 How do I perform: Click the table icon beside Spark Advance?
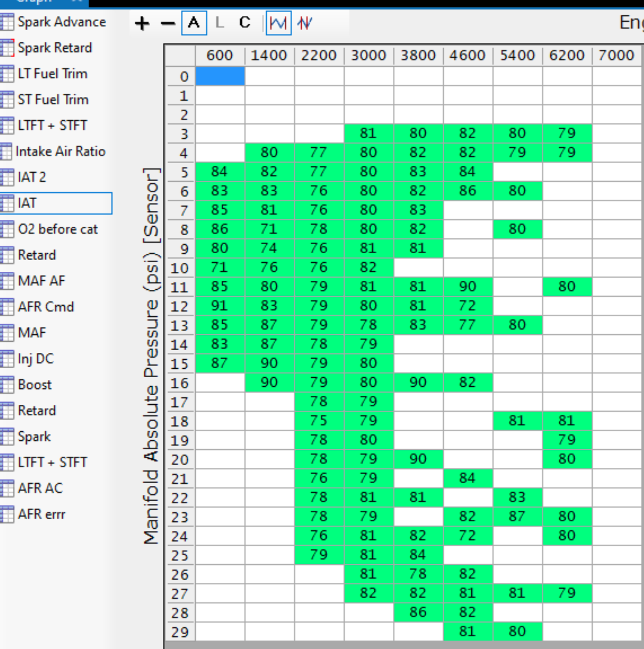(7, 22)
